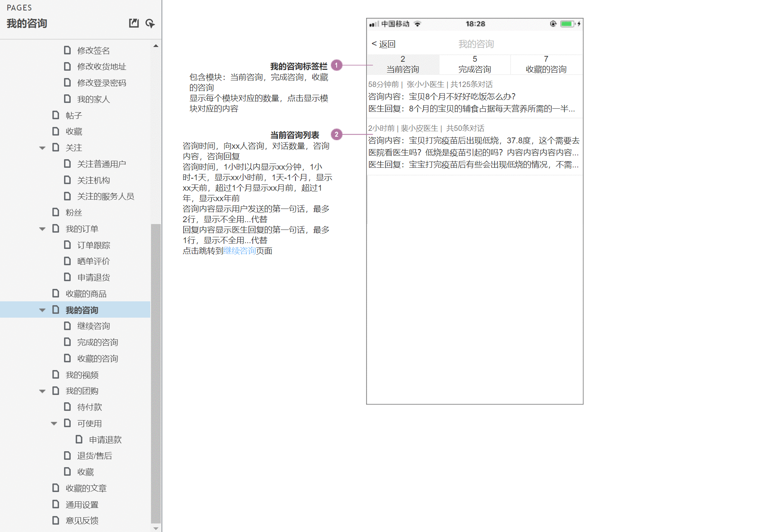Viewport: 768px width, 532px height.
Task: Click page icon beside 退货/售后
Action: tap(67, 456)
